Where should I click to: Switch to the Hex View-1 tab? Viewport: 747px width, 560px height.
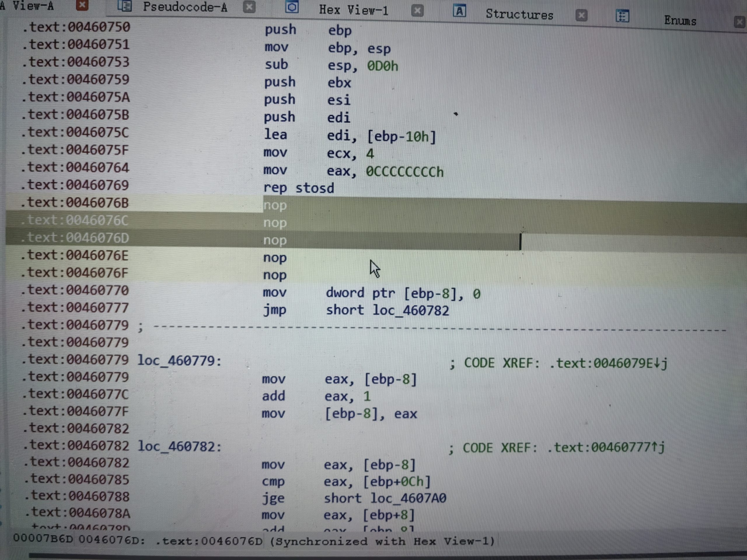coord(354,10)
